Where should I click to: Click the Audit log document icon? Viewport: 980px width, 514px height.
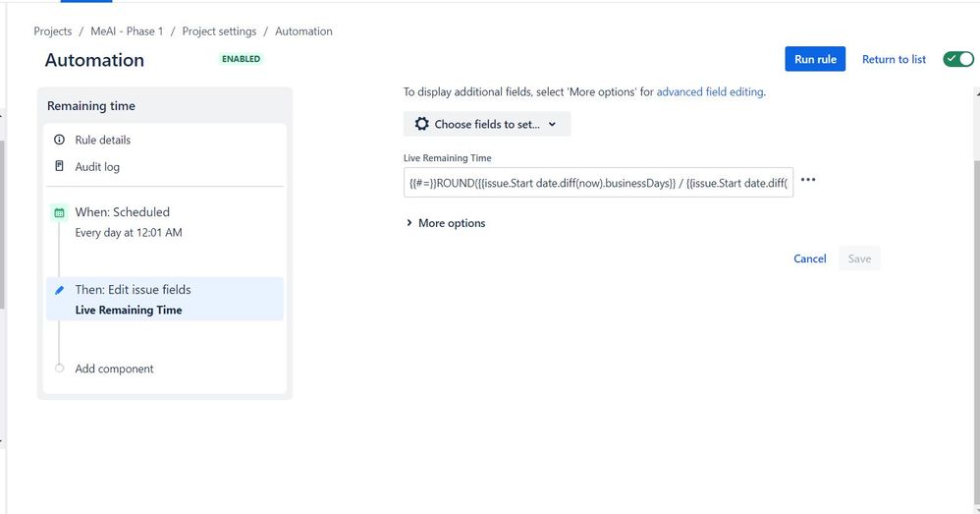pyautogui.click(x=59, y=166)
